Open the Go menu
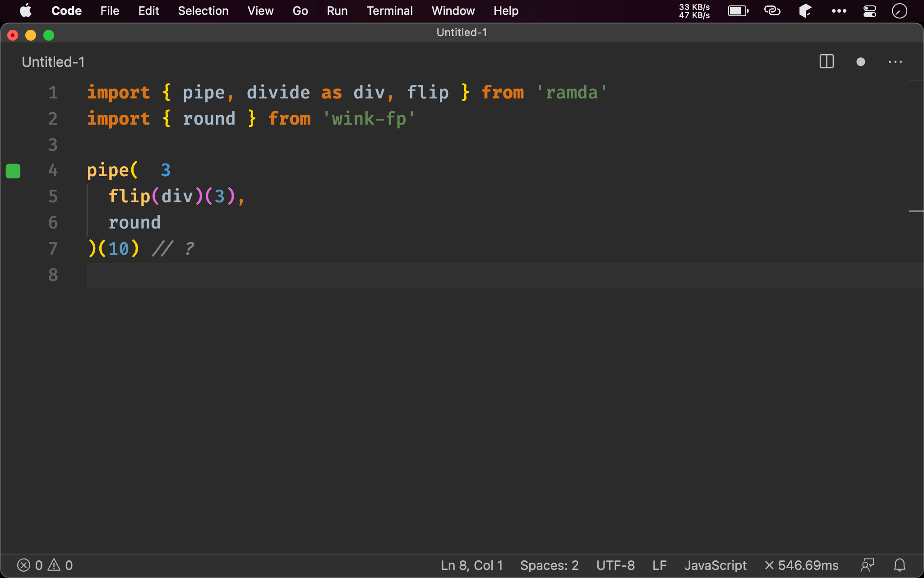 [300, 10]
